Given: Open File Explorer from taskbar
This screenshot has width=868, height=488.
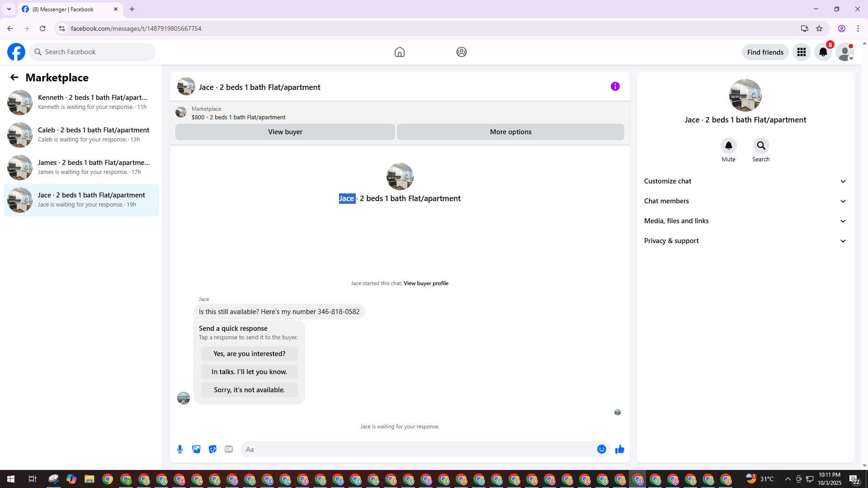Looking at the screenshot, I should tap(89, 479).
